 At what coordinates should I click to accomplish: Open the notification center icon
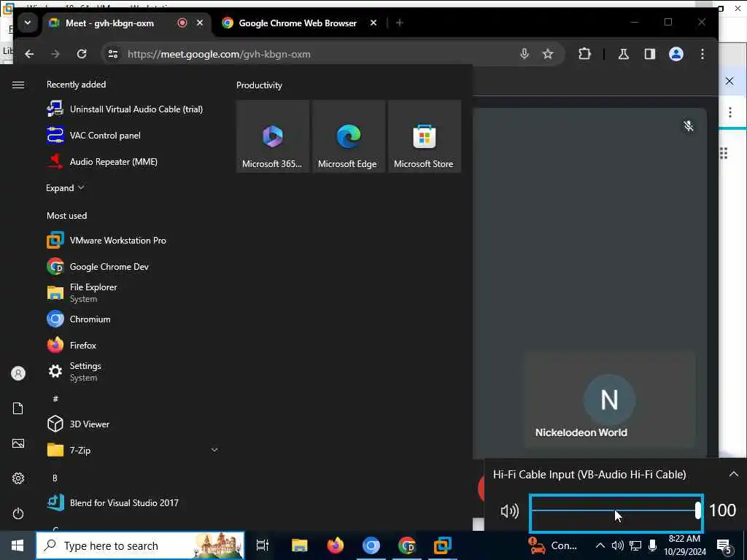click(724, 546)
